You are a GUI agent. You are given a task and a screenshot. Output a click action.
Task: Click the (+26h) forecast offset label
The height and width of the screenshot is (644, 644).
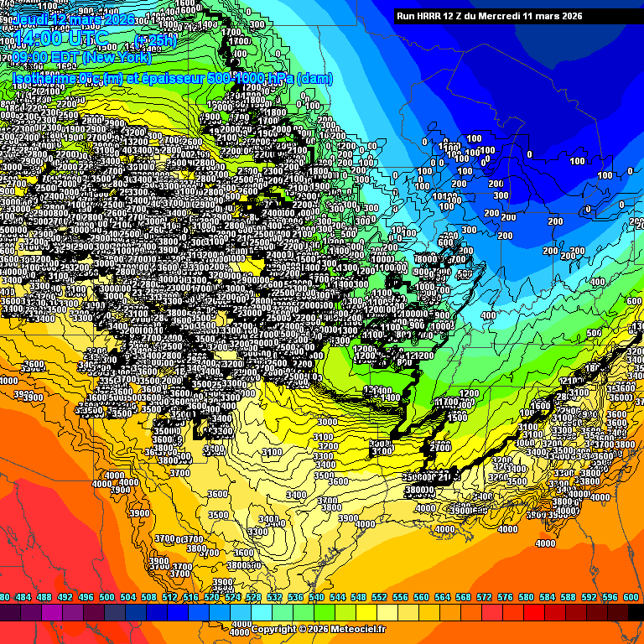pyautogui.click(x=155, y=40)
